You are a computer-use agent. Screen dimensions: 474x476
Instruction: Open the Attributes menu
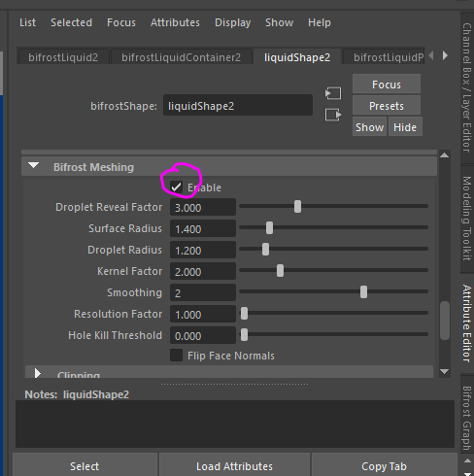[175, 22]
